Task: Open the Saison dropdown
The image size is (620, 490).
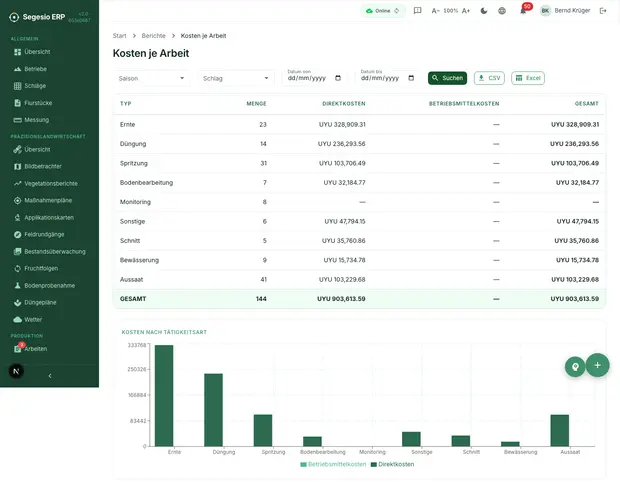Action: (x=152, y=78)
